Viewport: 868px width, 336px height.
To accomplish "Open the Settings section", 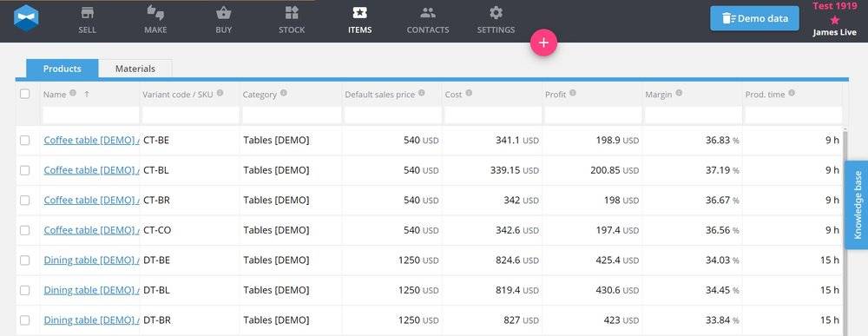I will coord(496,21).
